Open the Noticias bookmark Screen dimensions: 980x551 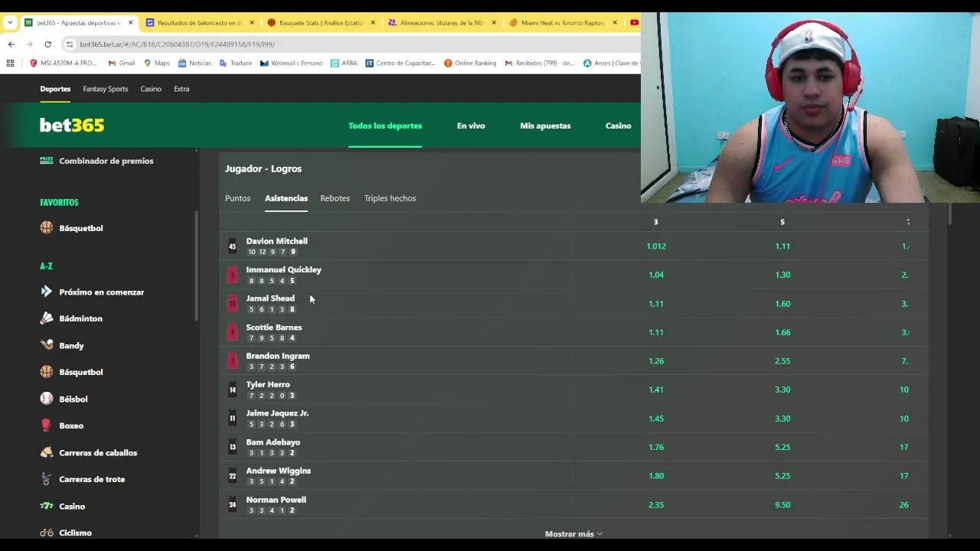(194, 64)
